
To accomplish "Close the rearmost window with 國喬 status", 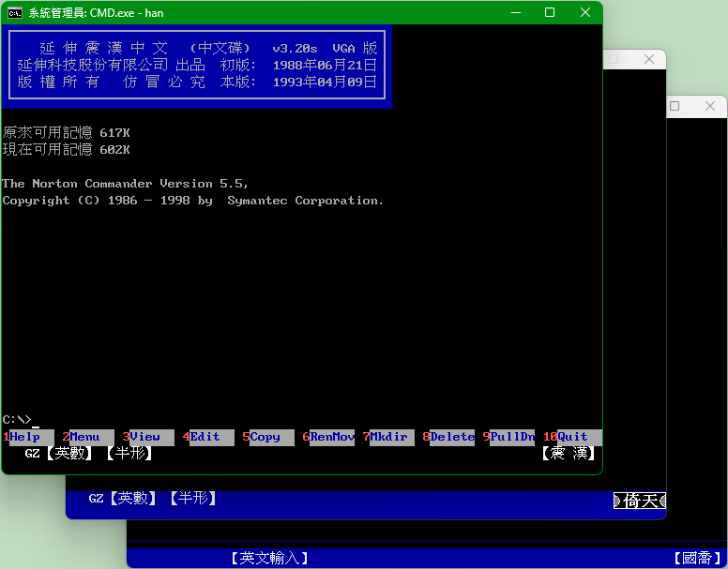I will tap(710, 106).
